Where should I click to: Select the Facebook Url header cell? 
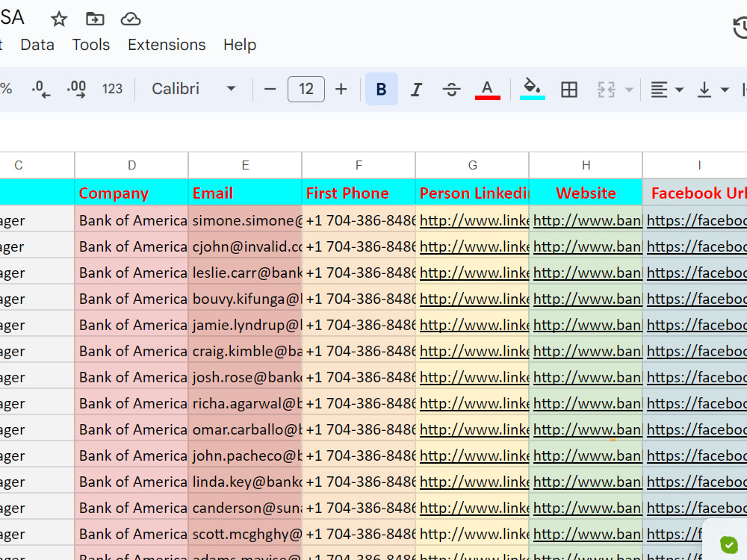coord(695,193)
